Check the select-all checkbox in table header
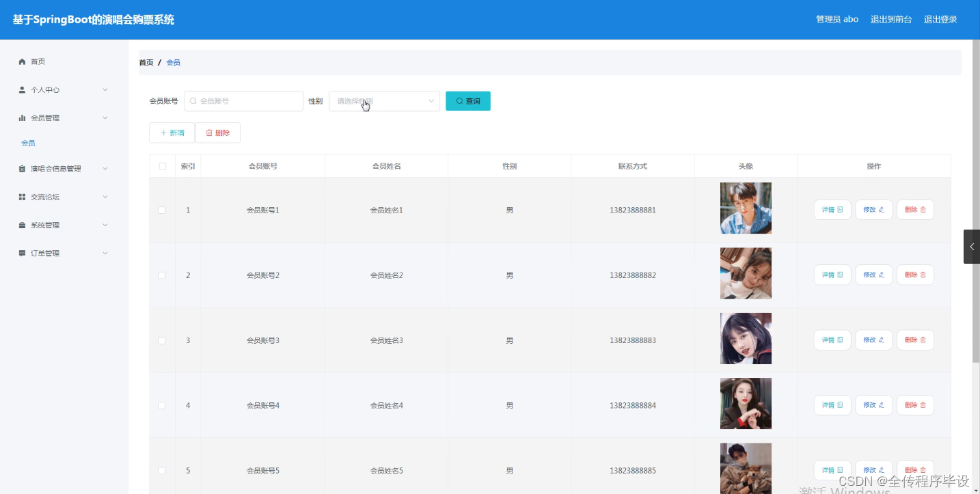 (161, 165)
